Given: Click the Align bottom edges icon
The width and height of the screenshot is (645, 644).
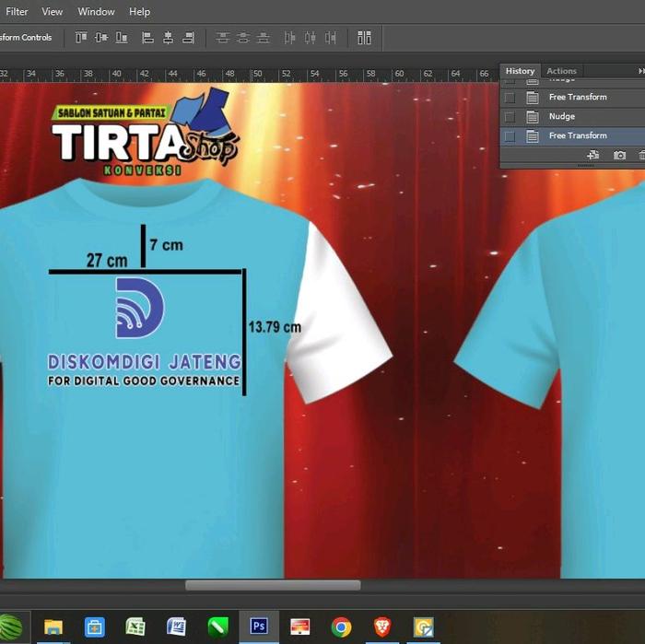Looking at the screenshot, I should pos(122,38).
